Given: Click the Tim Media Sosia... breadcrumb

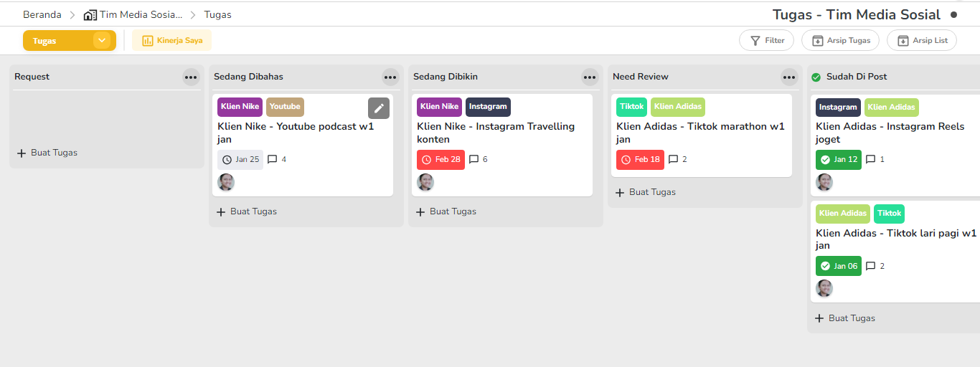Looking at the screenshot, I should pos(133,14).
